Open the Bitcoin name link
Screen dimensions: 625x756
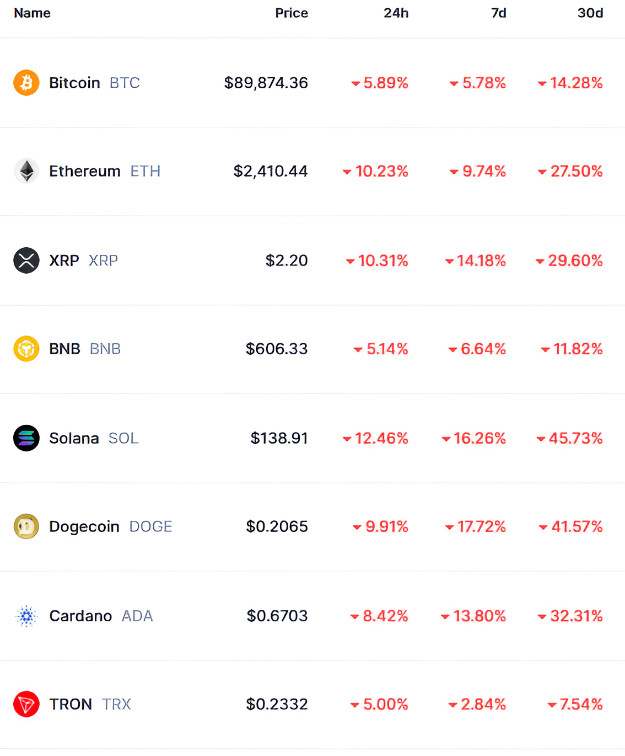74,83
